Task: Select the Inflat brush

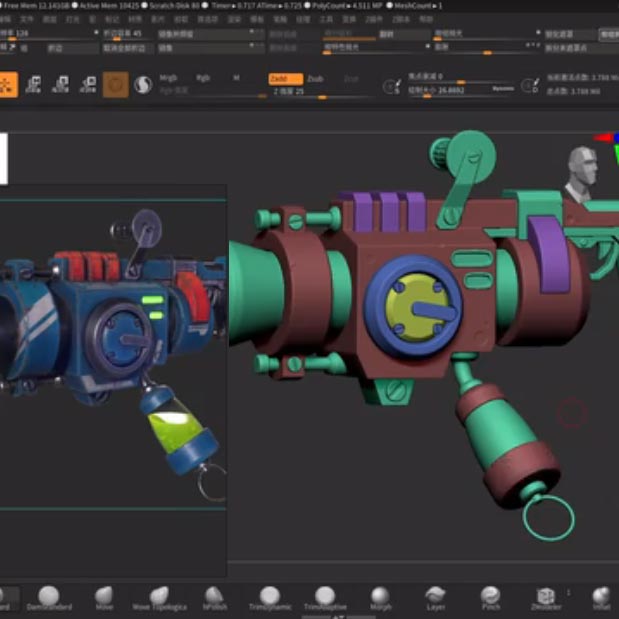Action: 601,598
